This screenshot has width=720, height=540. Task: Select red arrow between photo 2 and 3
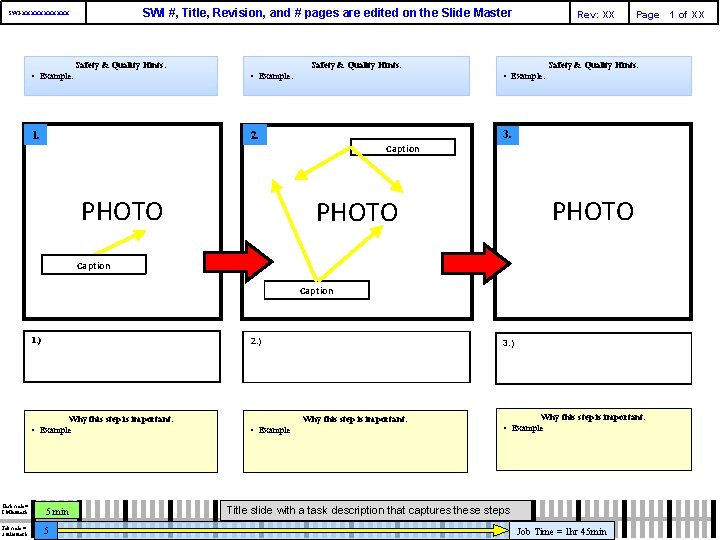476,263
